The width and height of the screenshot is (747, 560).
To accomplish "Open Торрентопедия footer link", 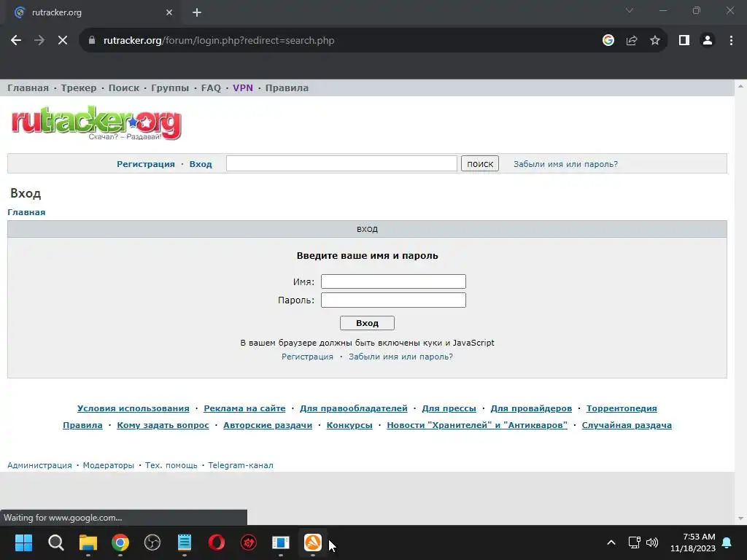I will (x=622, y=408).
